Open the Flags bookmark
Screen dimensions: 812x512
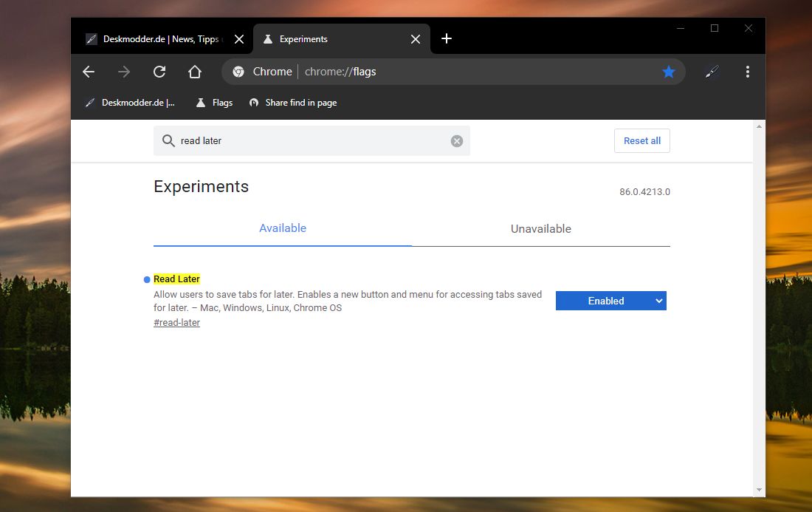tap(214, 103)
